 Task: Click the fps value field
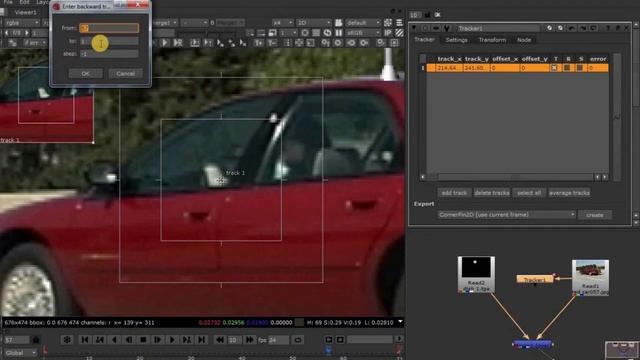tap(278, 340)
